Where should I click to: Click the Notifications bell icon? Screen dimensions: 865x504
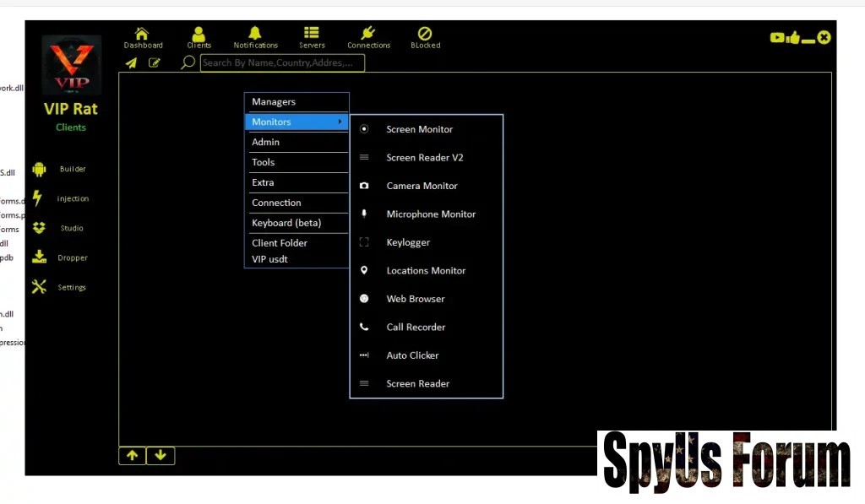(255, 34)
